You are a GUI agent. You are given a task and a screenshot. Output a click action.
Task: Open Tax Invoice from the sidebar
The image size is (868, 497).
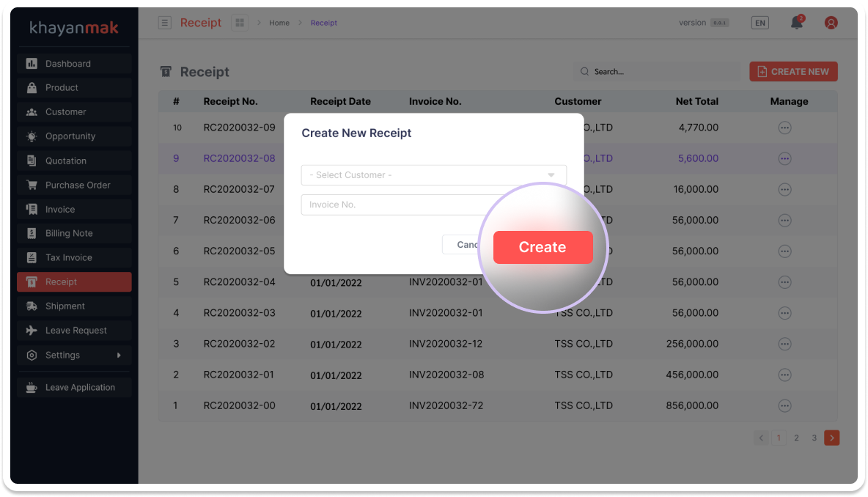(74, 258)
